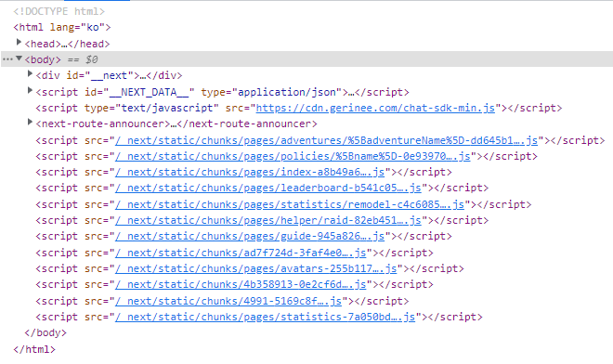613x364 pixels.
Task: Open the avatars-255b117 script link
Action: coord(256,268)
